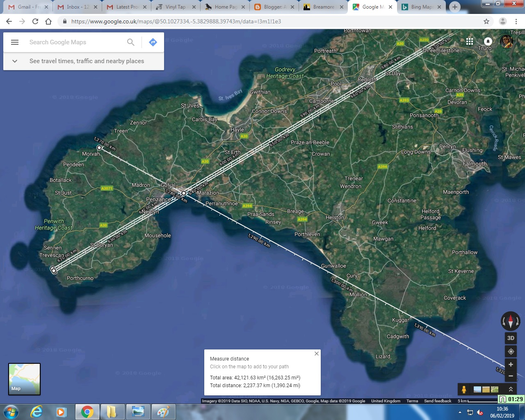Reset orientation with the compass icon

[x=510, y=321]
